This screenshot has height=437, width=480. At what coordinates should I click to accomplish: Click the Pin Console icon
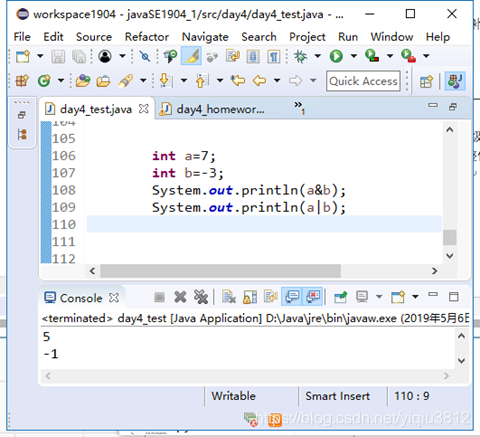click(x=341, y=297)
